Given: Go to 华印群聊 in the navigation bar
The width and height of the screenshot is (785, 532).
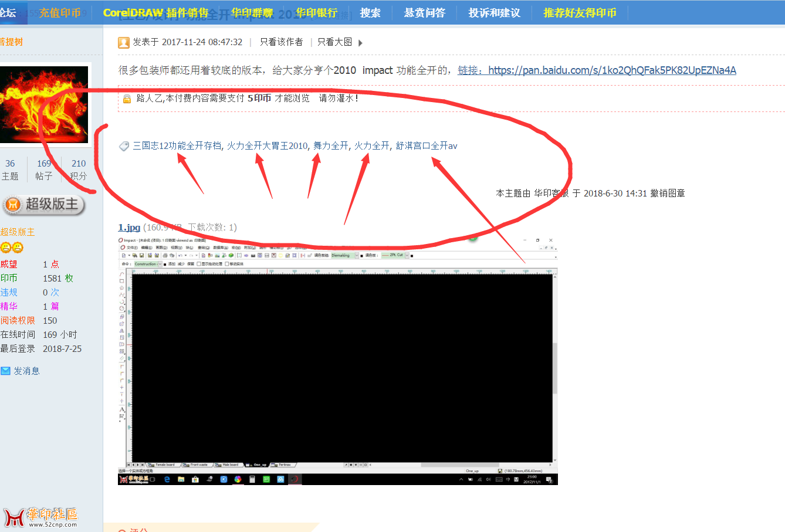Looking at the screenshot, I should click(252, 13).
